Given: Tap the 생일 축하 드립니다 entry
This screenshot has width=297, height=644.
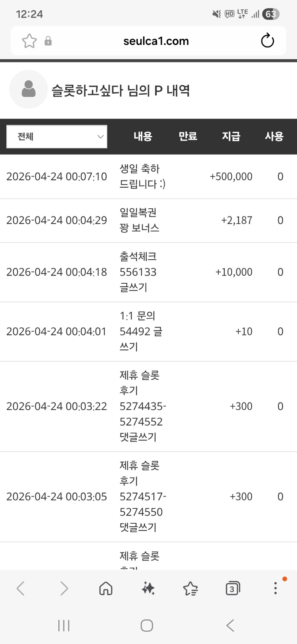Looking at the screenshot, I should pyautogui.click(x=143, y=176).
